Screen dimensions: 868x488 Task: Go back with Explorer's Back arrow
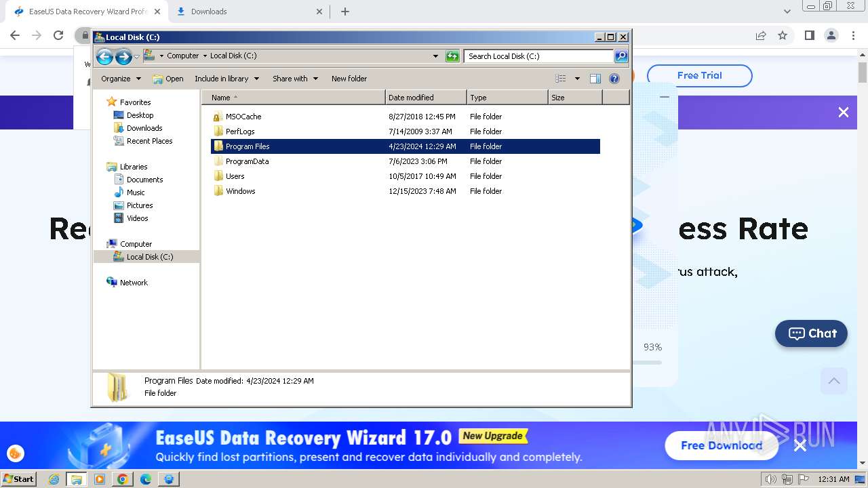pos(104,56)
